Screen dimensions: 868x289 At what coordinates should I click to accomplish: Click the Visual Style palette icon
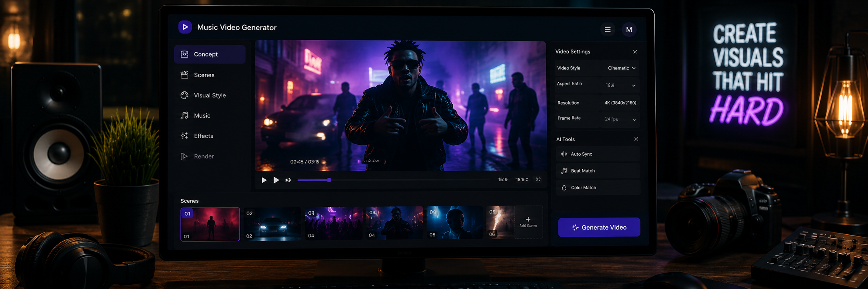[185, 95]
